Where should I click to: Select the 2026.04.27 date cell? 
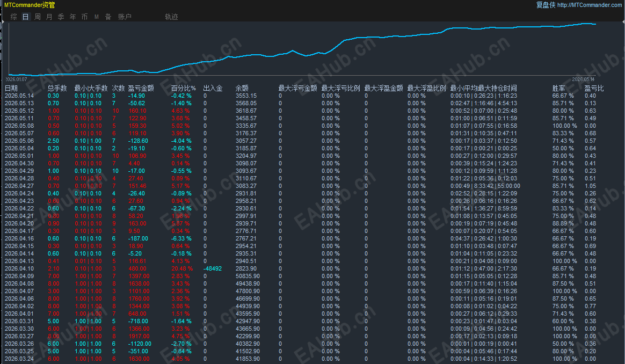click(x=19, y=186)
